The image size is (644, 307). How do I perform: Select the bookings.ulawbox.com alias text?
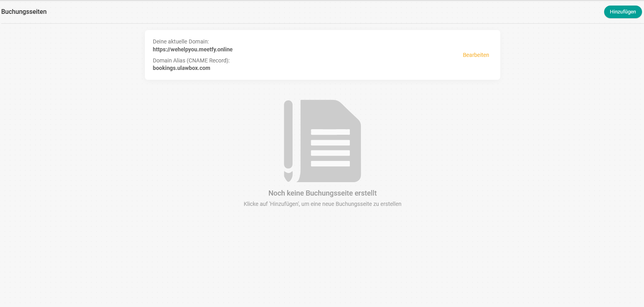[182, 68]
